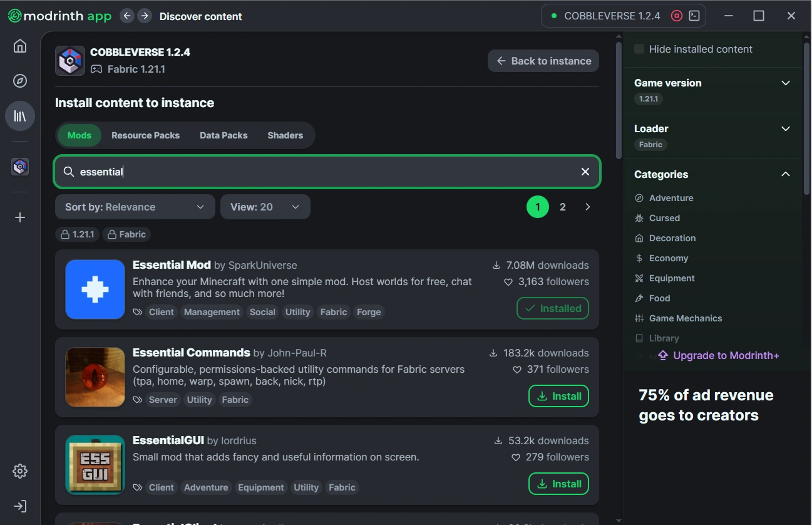This screenshot has height=525, width=812.
Task: Enable Hide installed content checkbox
Action: click(639, 49)
